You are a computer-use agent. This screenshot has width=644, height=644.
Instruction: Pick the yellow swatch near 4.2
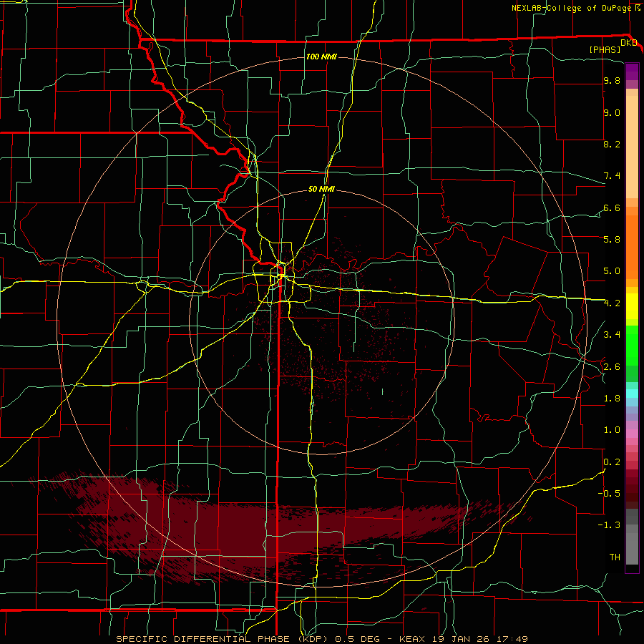coord(632,306)
